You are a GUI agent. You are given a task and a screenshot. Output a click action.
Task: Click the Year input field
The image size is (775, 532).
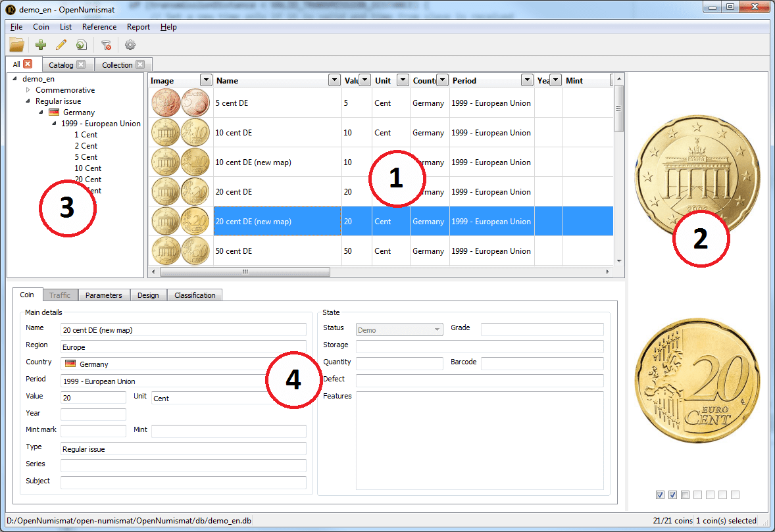(93, 414)
